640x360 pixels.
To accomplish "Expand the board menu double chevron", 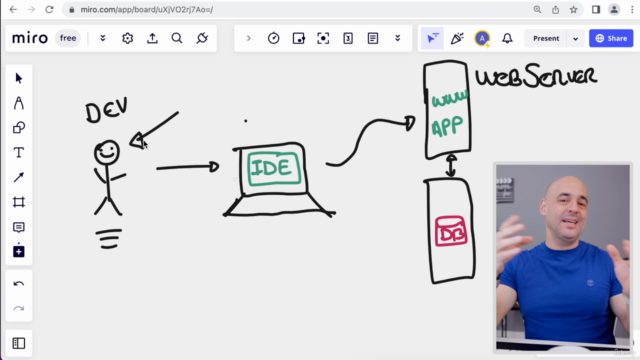I will coord(102,38).
